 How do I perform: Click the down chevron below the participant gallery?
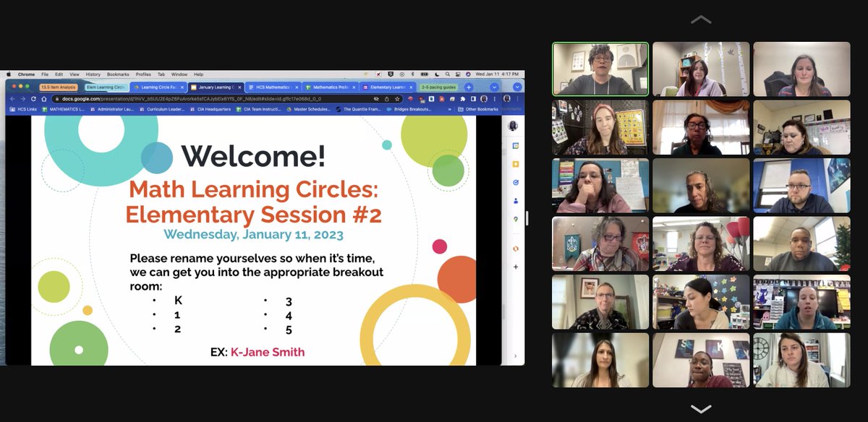click(x=701, y=408)
